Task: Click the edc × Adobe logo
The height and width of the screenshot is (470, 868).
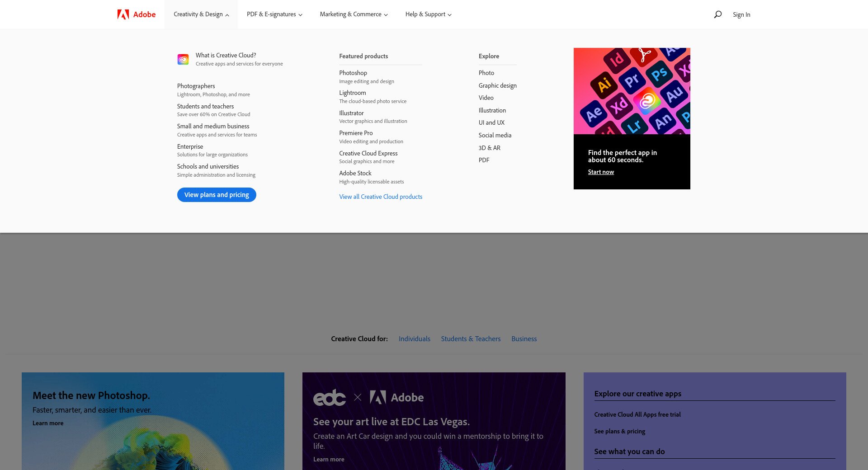Action: click(x=368, y=397)
